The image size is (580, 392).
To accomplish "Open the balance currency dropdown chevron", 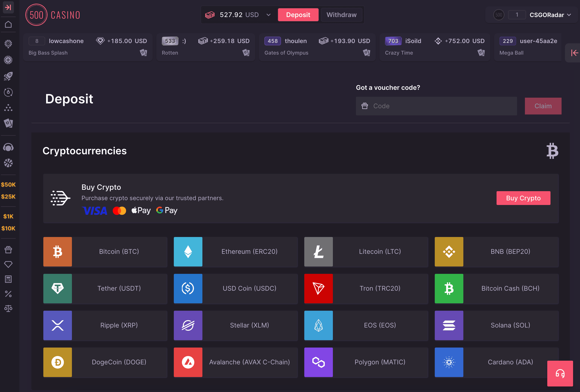I will [x=269, y=15].
